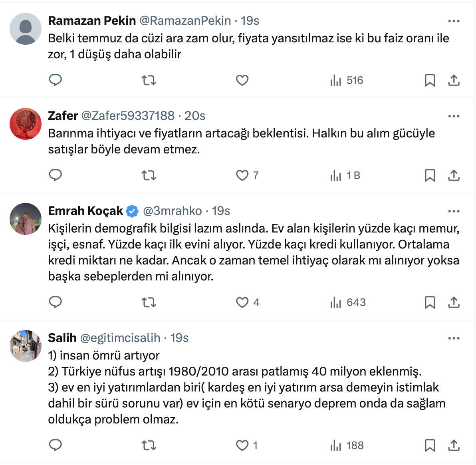Open more options on Ramazan Pekin's tweet

coord(454,21)
